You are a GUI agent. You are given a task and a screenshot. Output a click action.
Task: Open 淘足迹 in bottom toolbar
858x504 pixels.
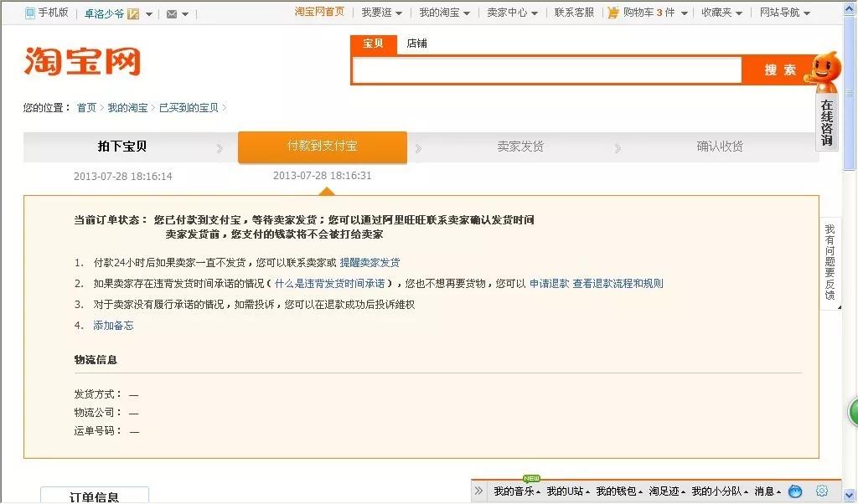pos(666,491)
